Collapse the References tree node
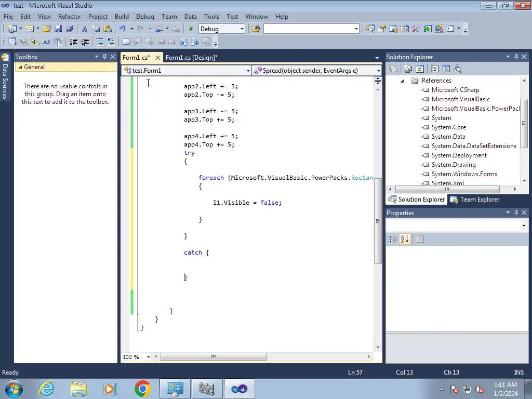 tap(402, 81)
